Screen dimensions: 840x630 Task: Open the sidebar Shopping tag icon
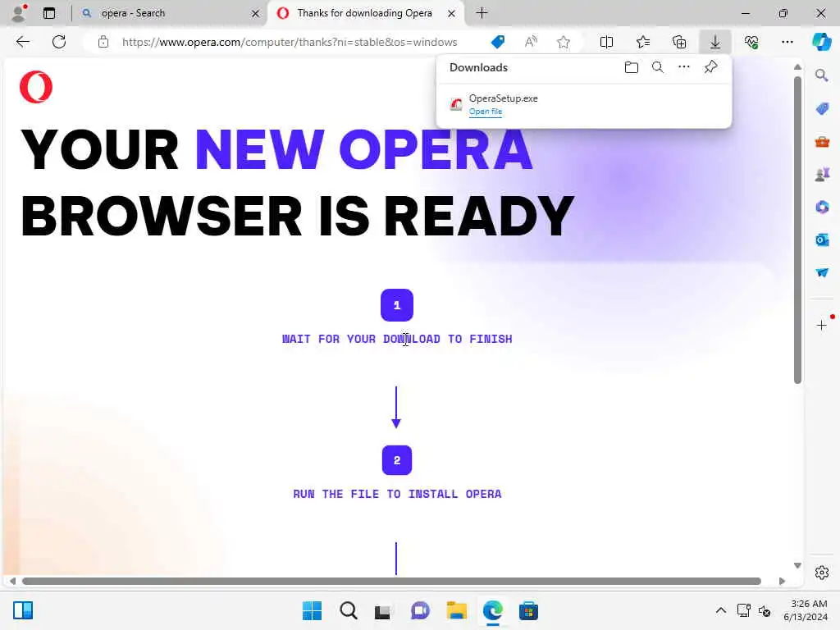coord(822,109)
